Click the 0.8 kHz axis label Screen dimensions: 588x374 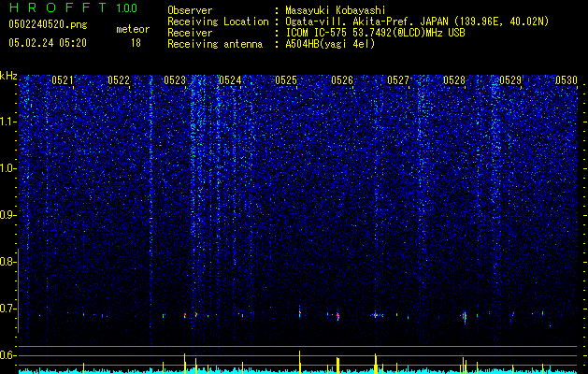[x=7, y=262]
